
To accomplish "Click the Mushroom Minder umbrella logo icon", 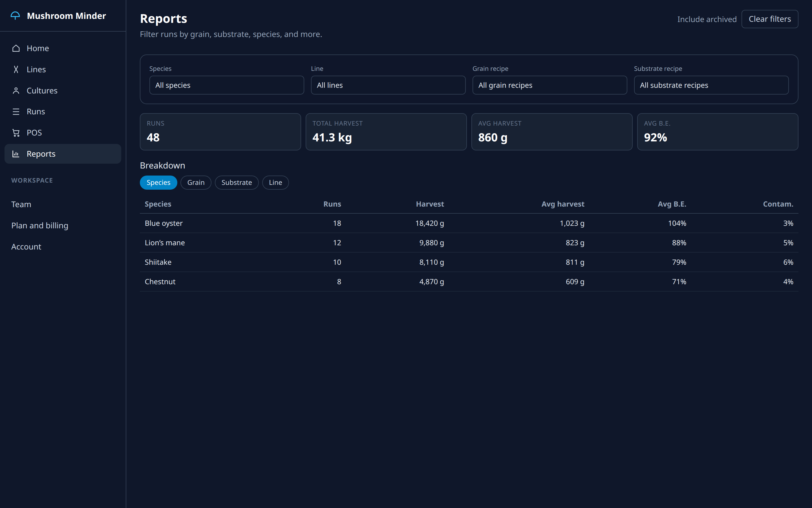I will click(x=16, y=16).
